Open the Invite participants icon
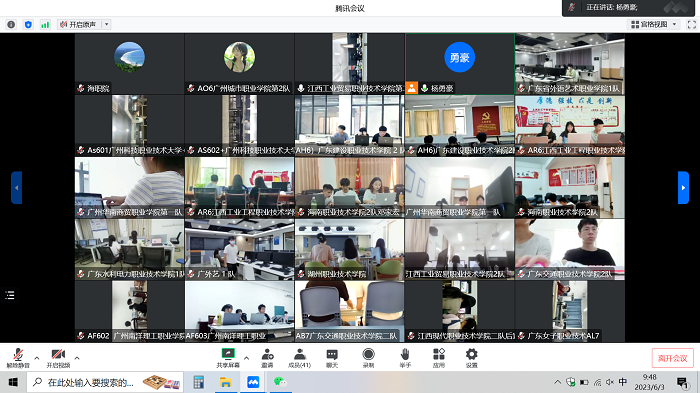The width and height of the screenshot is (700, 393). point(267,358)
